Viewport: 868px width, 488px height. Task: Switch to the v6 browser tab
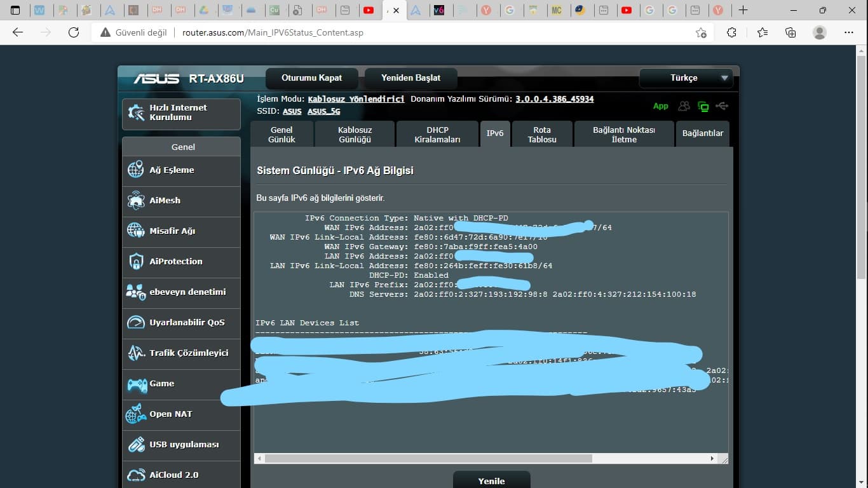pyautogui.click(x=439, y=10)
